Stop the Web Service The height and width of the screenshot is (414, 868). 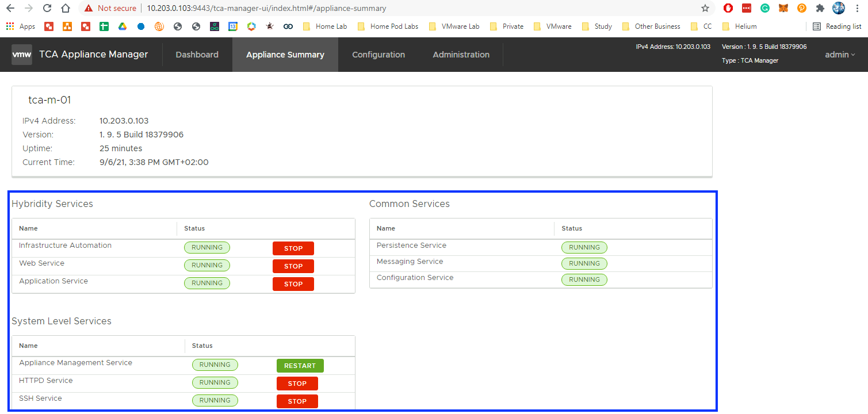tap(293, 266)
